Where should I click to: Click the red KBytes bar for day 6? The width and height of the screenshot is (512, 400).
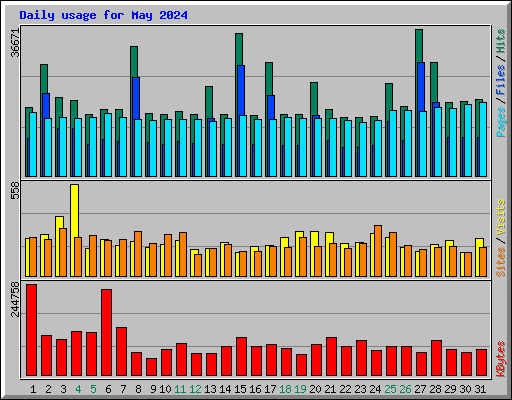tap(107, 332)
